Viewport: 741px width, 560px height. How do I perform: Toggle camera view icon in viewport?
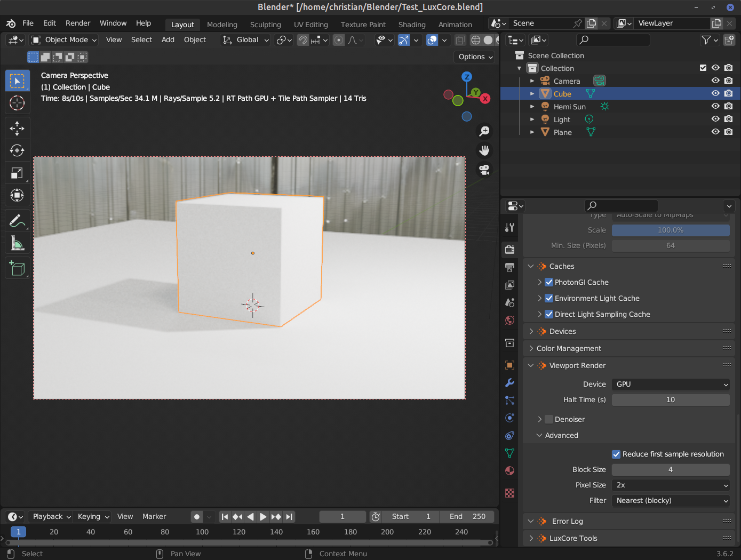[x=484, y=170]
